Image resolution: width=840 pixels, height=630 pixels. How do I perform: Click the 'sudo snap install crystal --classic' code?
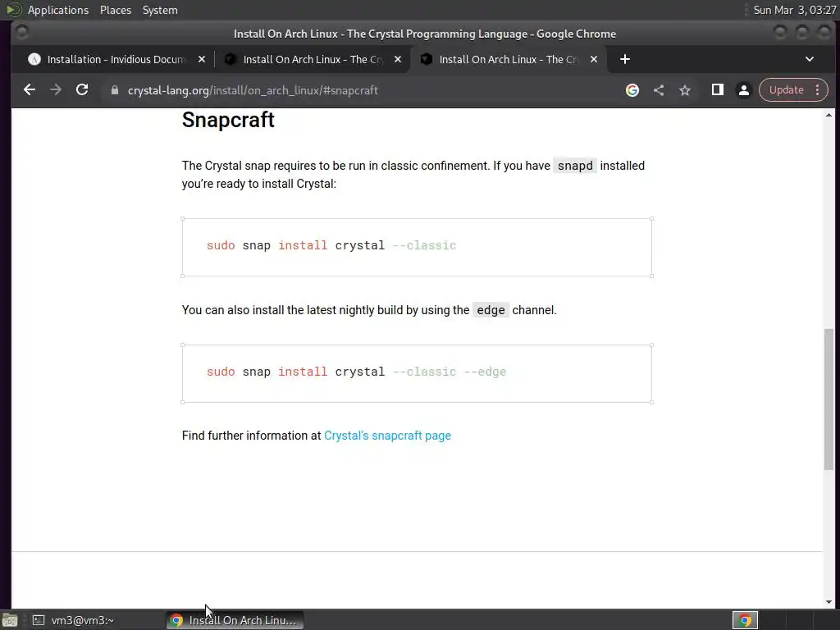tap(331, 245)
